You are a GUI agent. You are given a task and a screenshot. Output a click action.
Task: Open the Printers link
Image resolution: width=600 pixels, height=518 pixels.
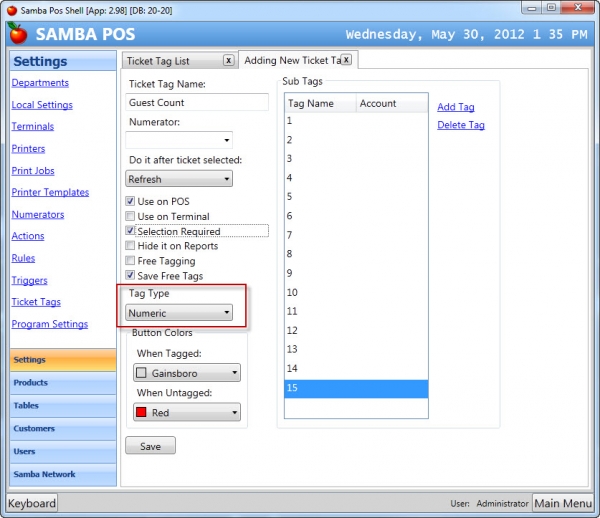(28, 148)
